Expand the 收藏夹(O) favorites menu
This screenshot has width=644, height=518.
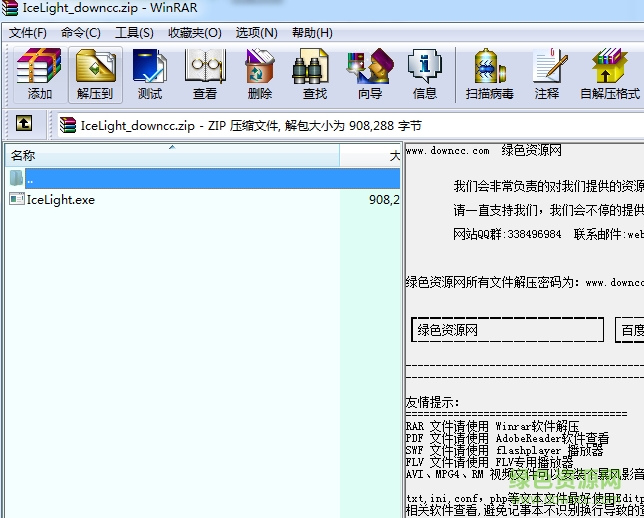[x=194, y=32]
